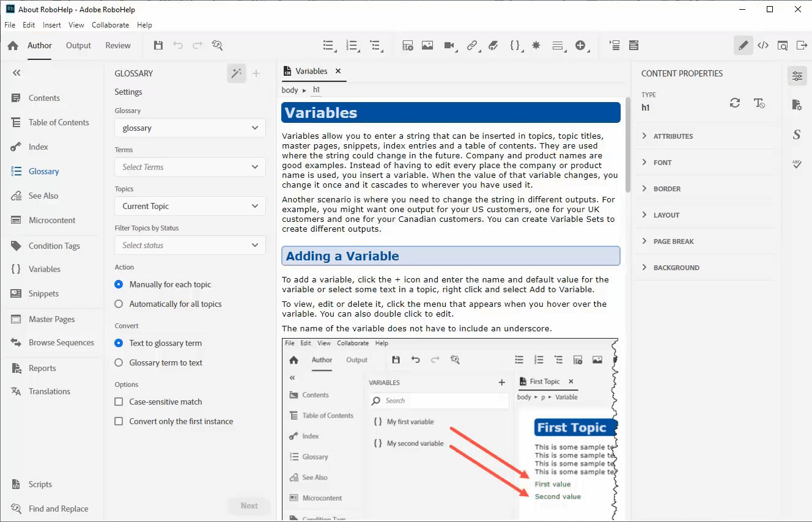The height and width of the screenshot is (522, 812).
Task: Switch to the Output tab
Action: coord(78,45)
